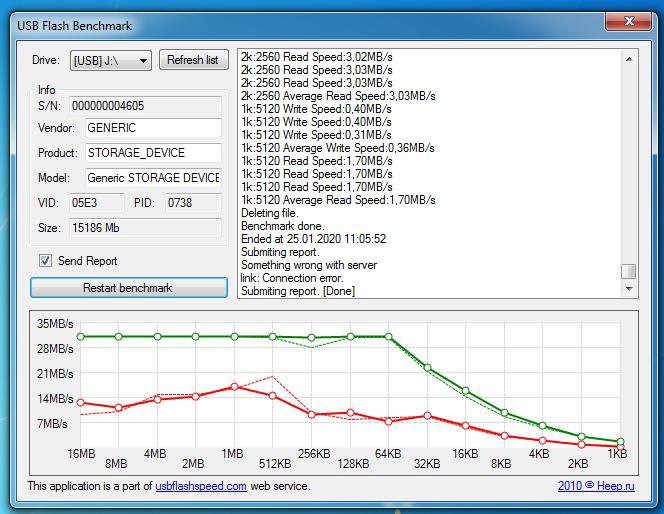Viewport: 664px width, 514px height.
Task: Click the VID field showing 05E3
Action: click(x=96, y=203)
